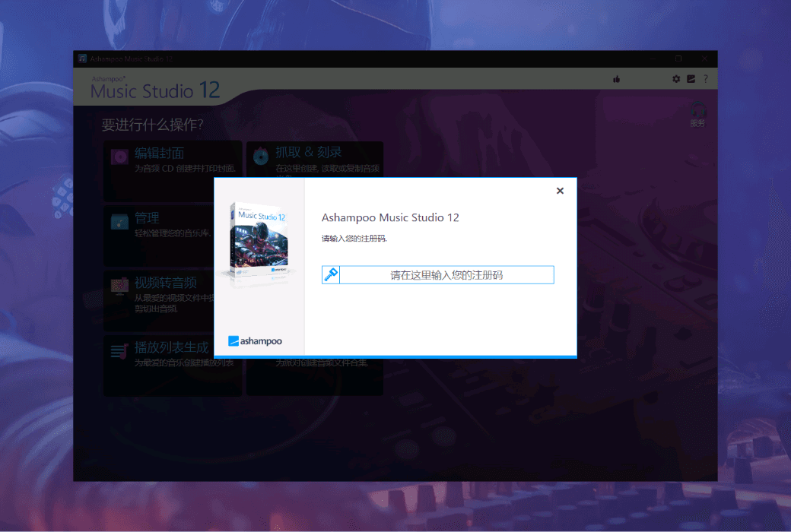791x532 pixels.
Task: Click the ashampoo logo in the dialog
Action: [x=255, y=341]
